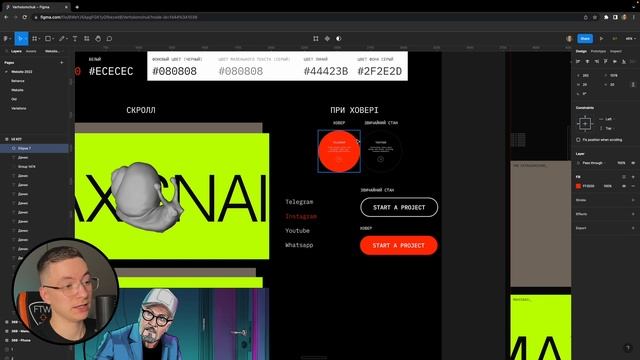Open Pass through blend mode dropdown
The width and height of the screenshot is (640, 360).
(x=593, y=163)
